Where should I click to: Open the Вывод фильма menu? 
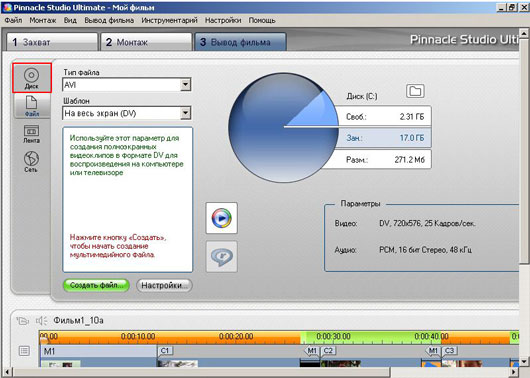click(109, 20)
